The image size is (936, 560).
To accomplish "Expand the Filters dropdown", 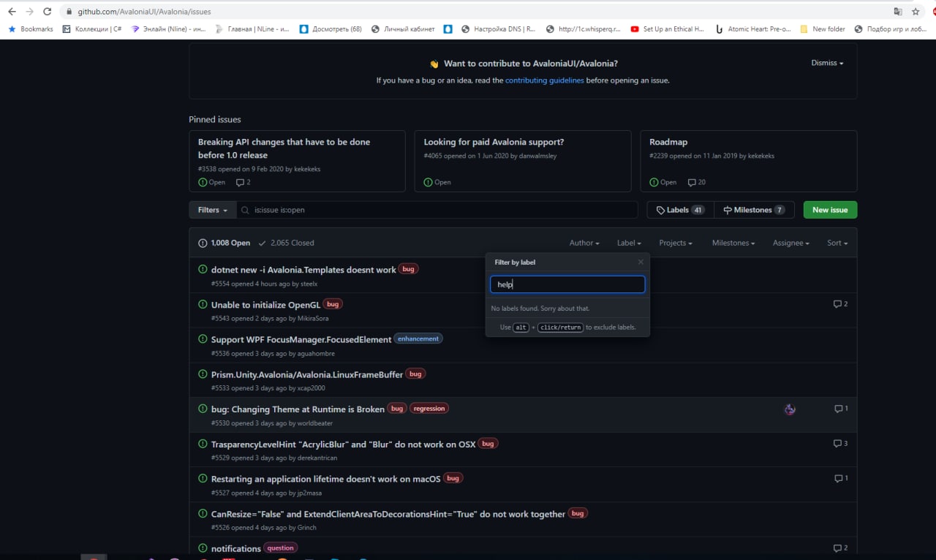I will click(x=213, y=210).
